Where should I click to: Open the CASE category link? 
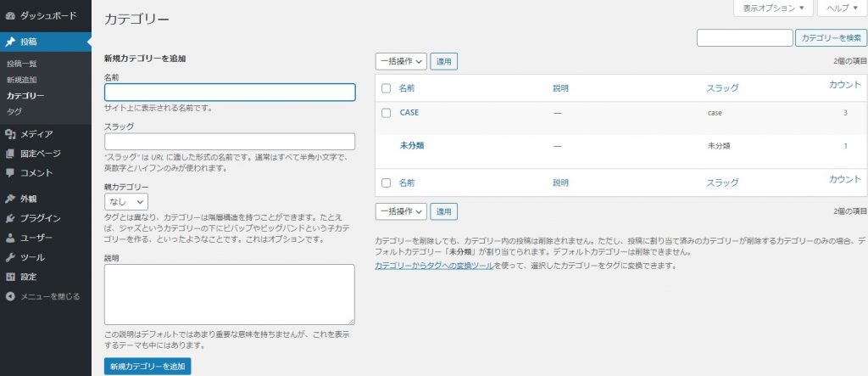(x=409, y=113)
